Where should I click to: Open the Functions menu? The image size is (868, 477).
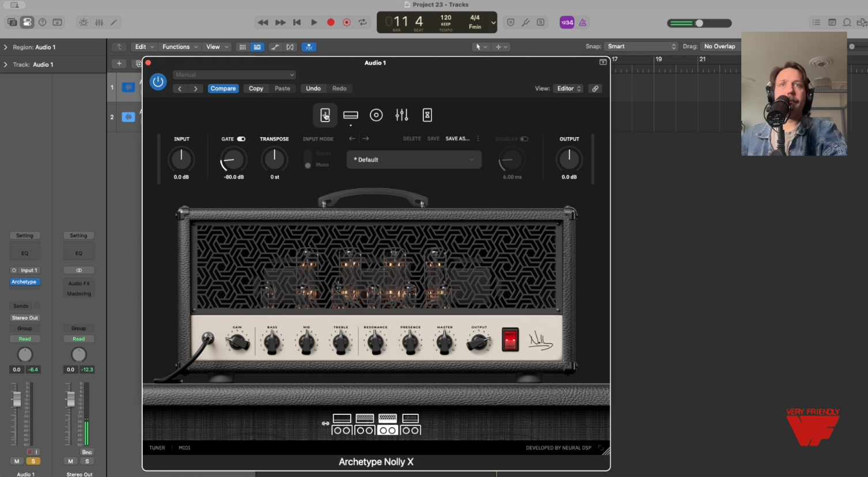[180, 47]
